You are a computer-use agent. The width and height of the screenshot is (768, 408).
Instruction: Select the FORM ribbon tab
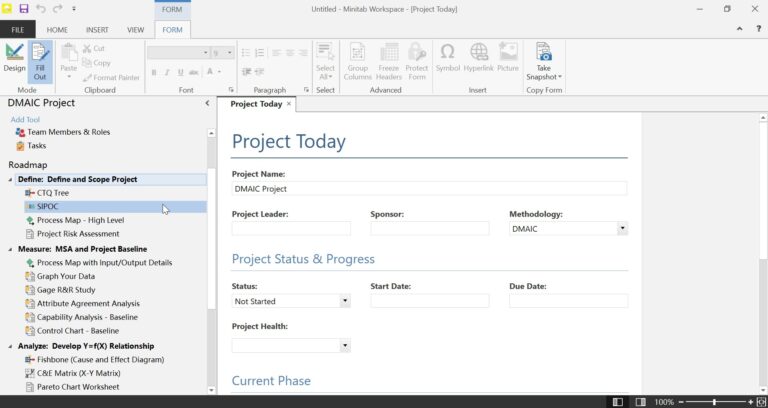pyautogui.click(x=172, y=30)
